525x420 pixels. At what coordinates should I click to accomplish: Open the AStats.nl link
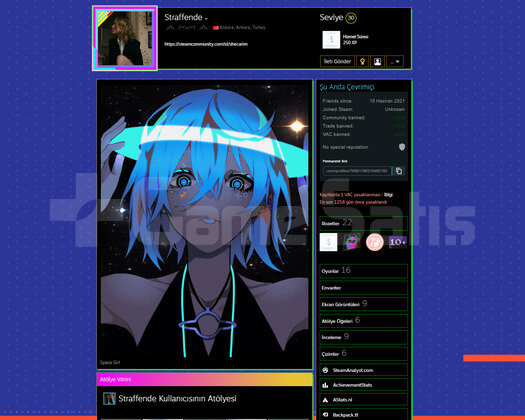pos(364,400)
